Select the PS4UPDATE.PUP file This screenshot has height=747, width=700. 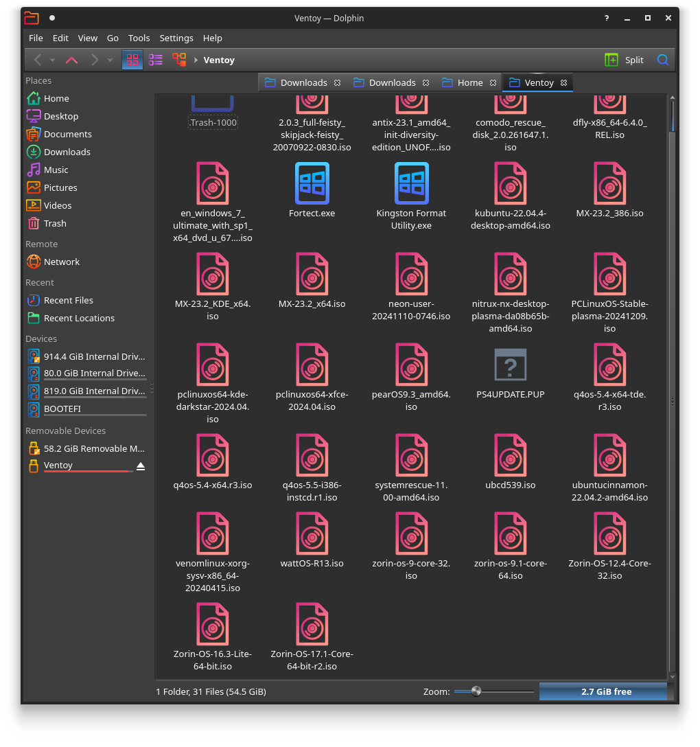(511, 373)
